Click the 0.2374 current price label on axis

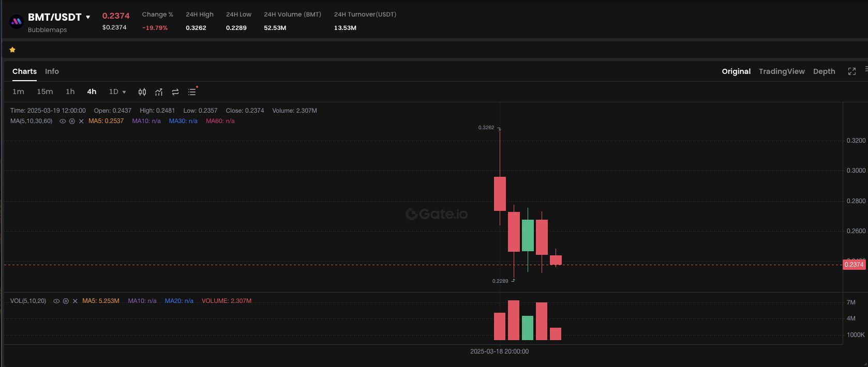[854, 265]
